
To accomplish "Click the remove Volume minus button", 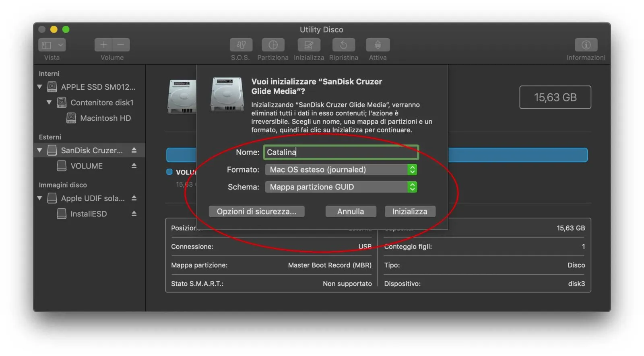I will pos(121,45).
